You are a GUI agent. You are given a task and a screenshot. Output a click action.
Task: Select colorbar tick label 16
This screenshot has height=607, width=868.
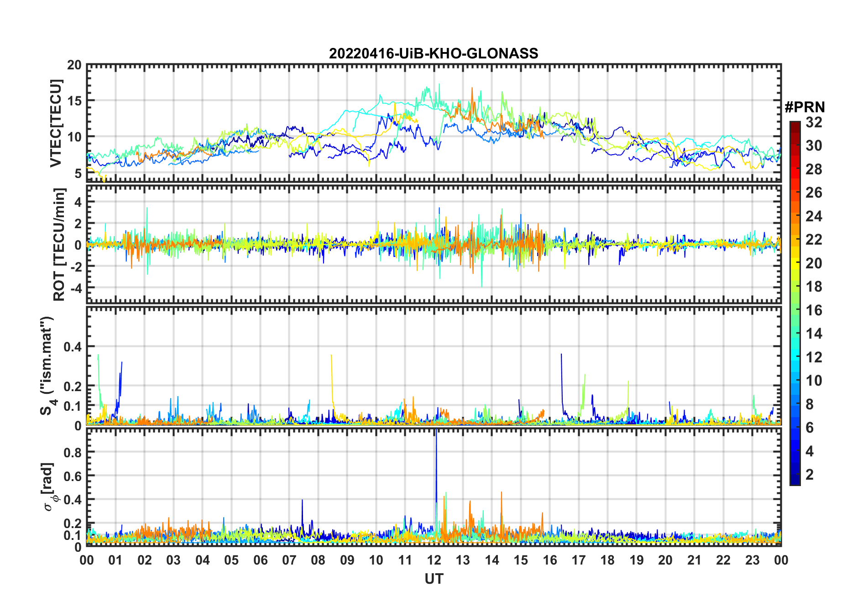pos(814,310)
